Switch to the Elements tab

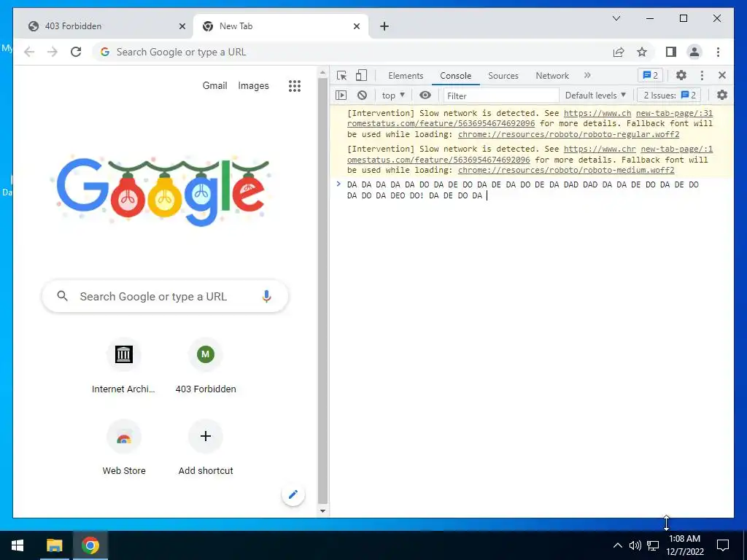tap(406, 75)
